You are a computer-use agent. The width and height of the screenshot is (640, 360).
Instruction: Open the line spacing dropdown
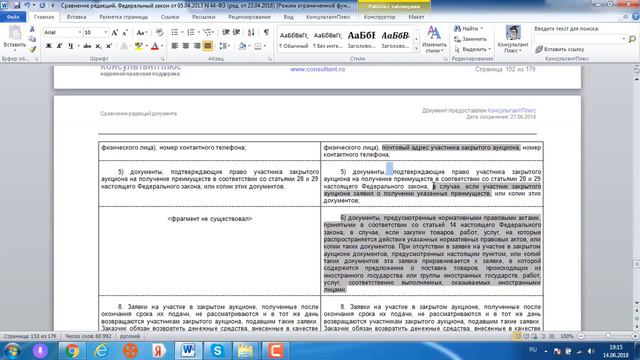pos(224,46)
